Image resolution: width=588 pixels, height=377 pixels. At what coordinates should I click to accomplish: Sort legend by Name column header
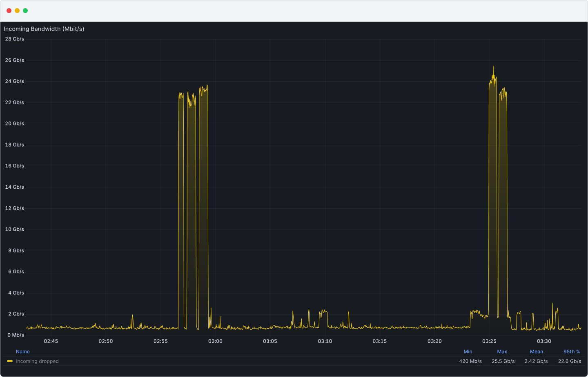click(x=23, y=352)
